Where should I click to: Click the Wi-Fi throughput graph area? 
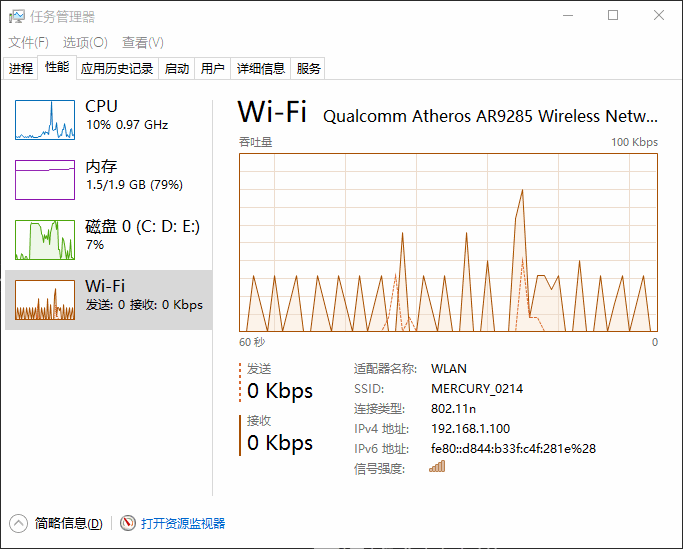[448, 242]
